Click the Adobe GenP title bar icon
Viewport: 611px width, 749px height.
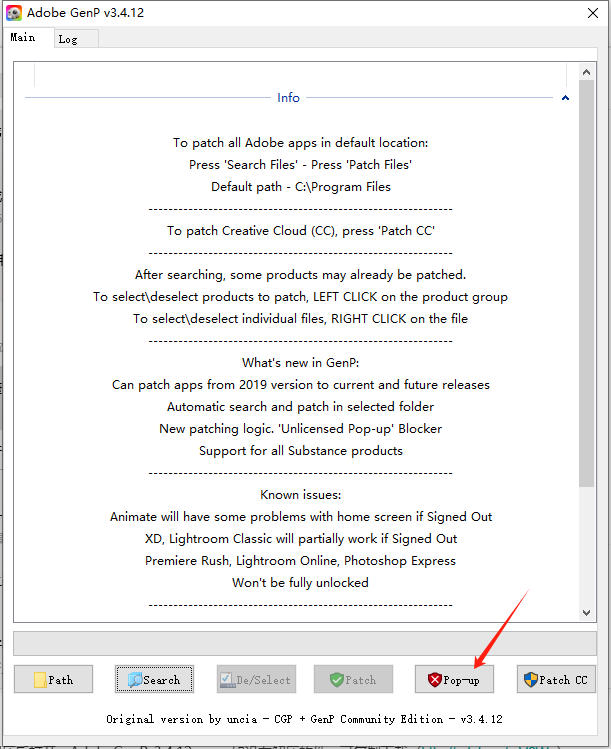coord(13,13)
